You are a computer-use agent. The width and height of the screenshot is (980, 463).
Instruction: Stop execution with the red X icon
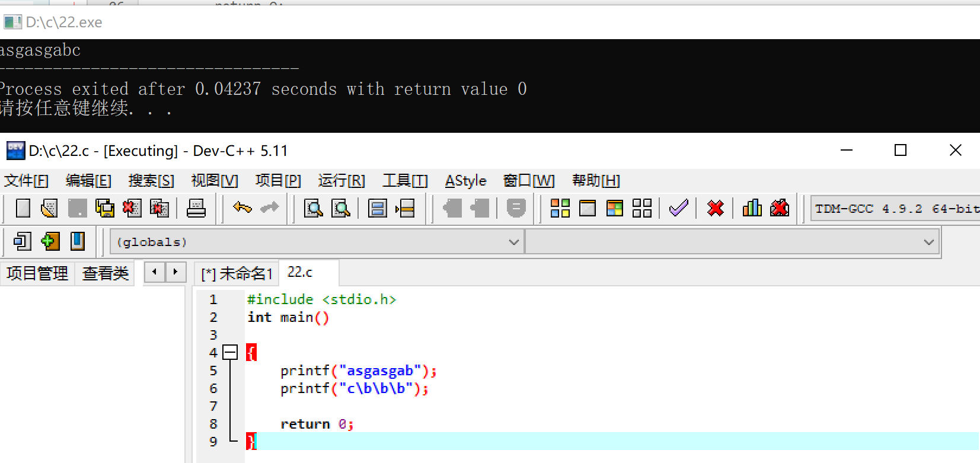716,208
